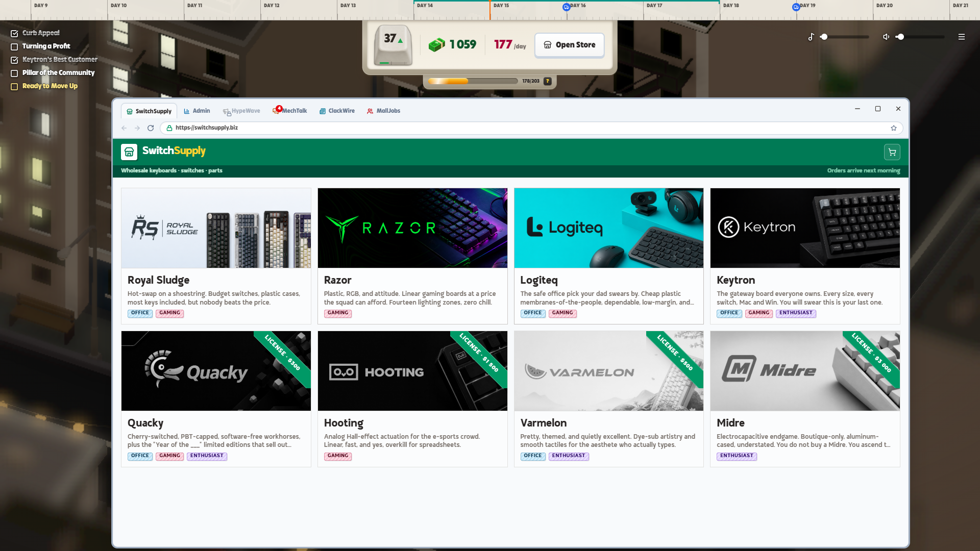Toggle the Turning a Profit objective checkbox
The height and width of the screenshot is (551, 980).
pyautogui.click(x=14, y=46)
